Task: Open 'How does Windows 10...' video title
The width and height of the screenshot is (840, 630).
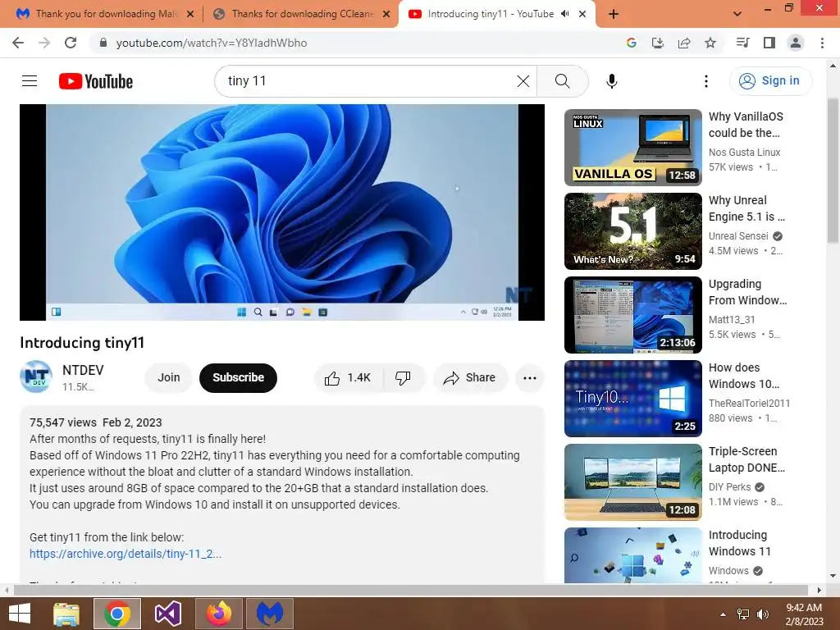Action: click(x=743, y=376)
